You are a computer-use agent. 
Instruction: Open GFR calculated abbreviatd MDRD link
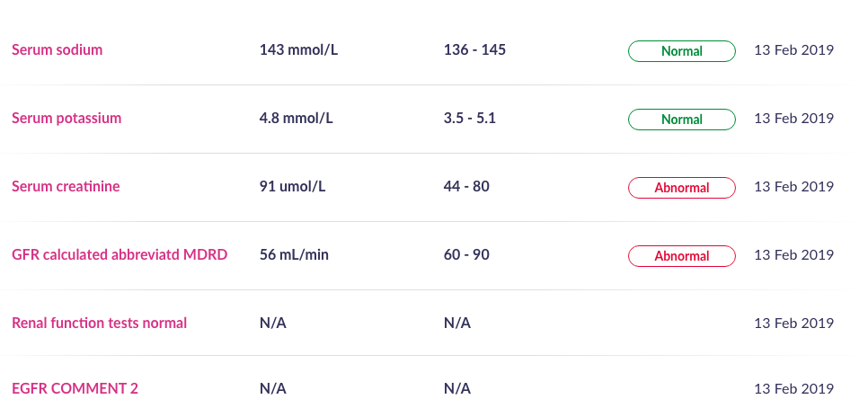(x=120, y=255)
